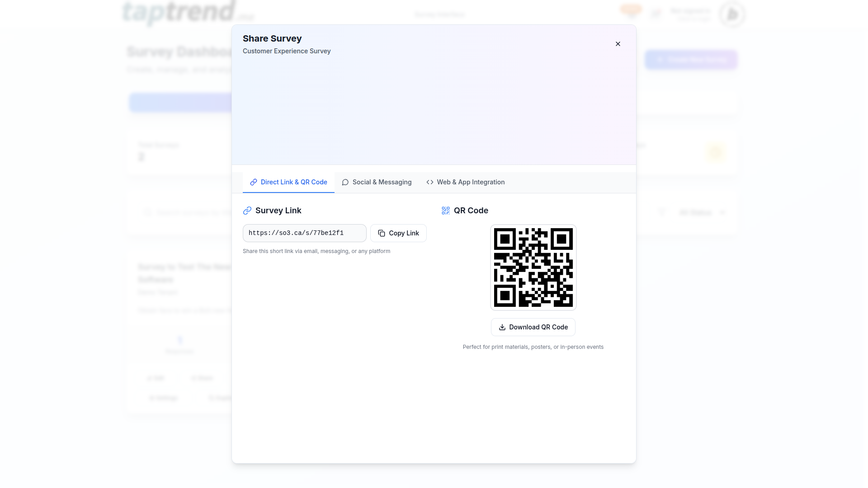Click the copy icon inside Copy Link button

coord(382,233)
